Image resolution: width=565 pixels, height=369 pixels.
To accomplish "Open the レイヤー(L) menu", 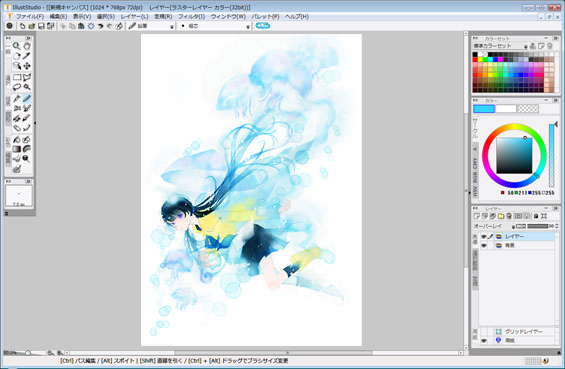I will 134,17.
